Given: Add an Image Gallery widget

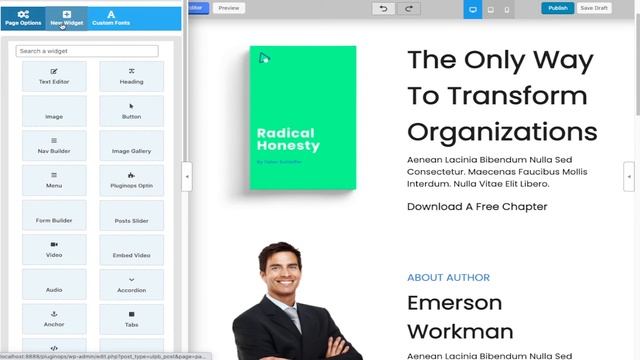Looking at the screenshot, I should 131,146.
